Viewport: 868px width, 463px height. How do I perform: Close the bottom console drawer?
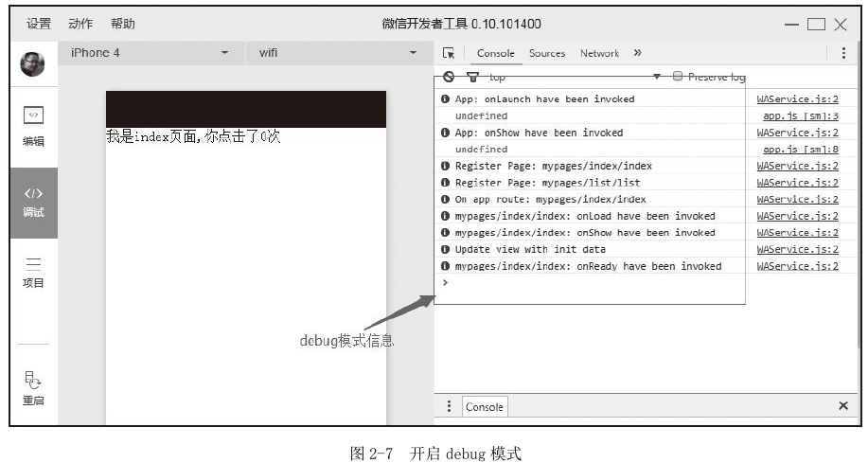[843, 406]
